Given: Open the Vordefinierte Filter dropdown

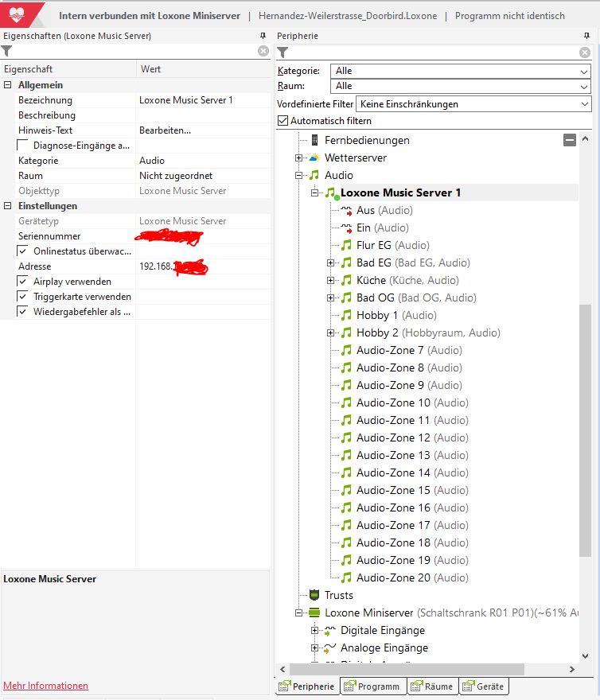Looking at the screenshot, I should [x=473, y=104].
